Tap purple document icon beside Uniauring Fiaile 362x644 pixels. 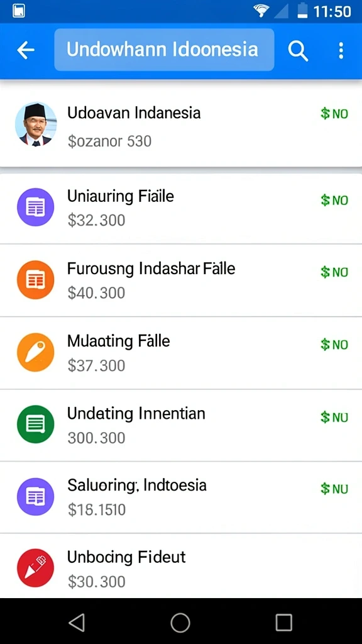[x=36, y=207]
